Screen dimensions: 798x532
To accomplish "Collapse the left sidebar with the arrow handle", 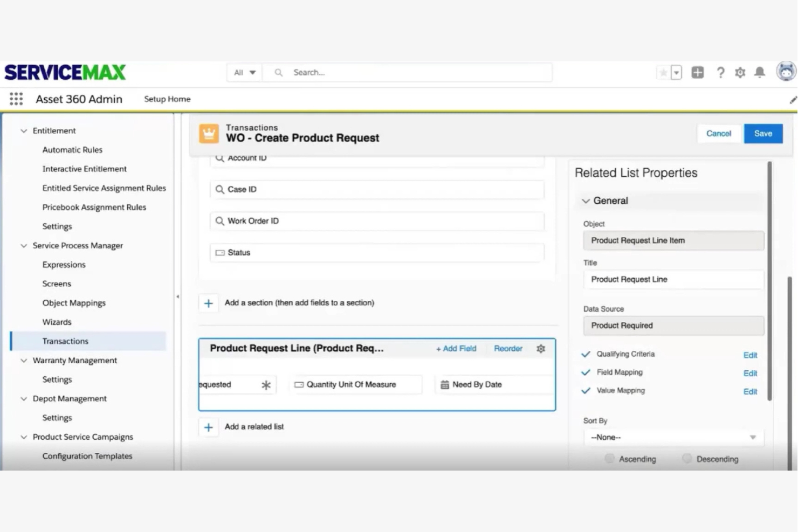I will (177, 296).
